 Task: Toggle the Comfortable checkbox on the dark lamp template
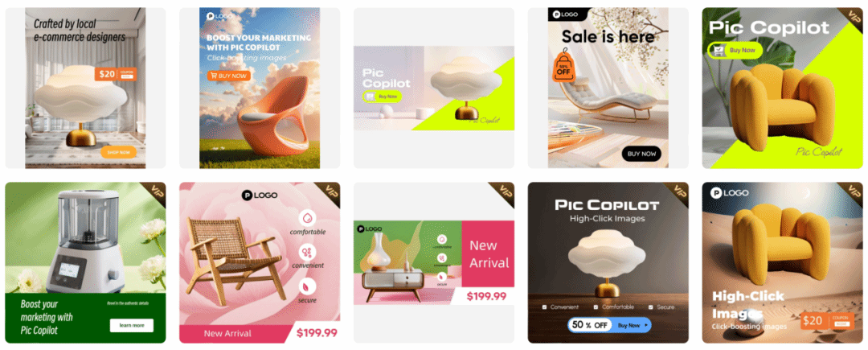pos(596,307)
